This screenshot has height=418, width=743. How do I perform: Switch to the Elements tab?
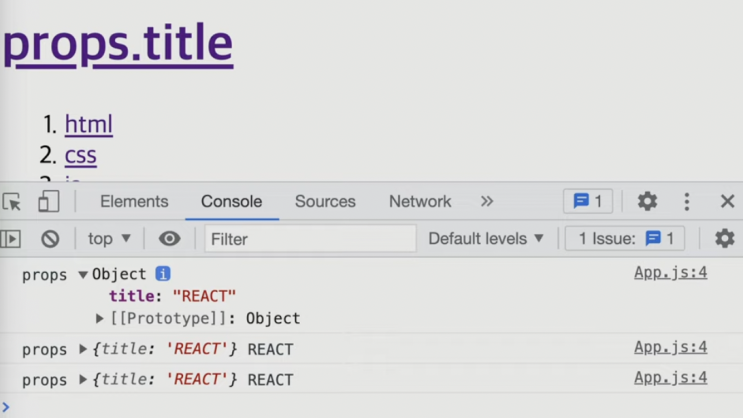pos(134,201)
